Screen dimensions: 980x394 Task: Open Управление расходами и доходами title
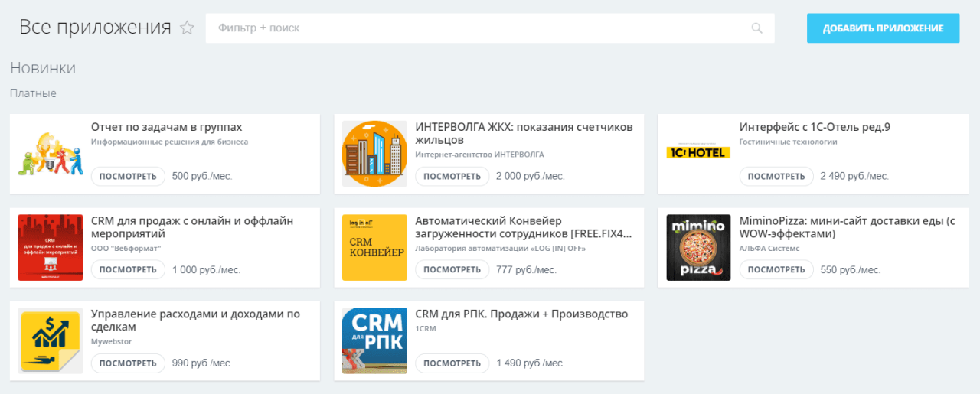pyautogui.click(x=195, y=320)
